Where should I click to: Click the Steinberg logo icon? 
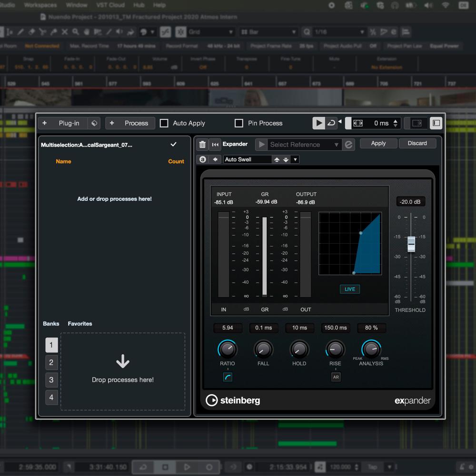click(x=211, y=400)
